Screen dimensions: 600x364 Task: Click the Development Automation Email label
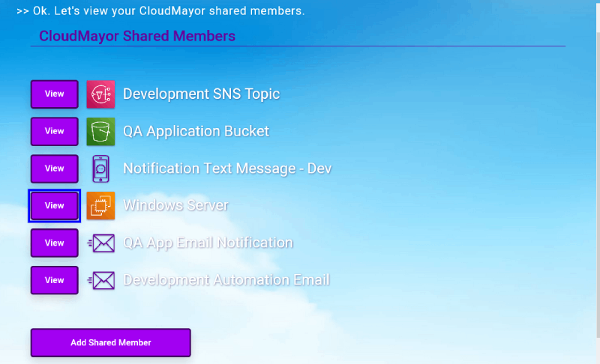click(x=226, y=280)
